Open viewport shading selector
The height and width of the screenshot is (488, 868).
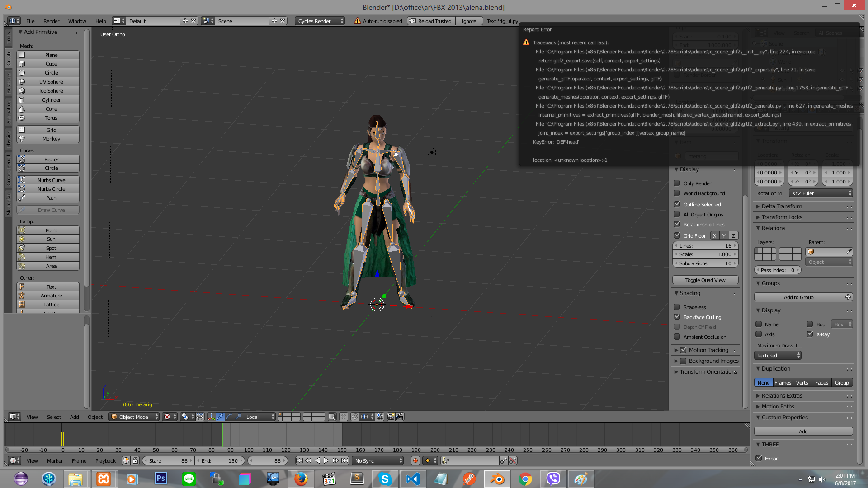[170, 417]
